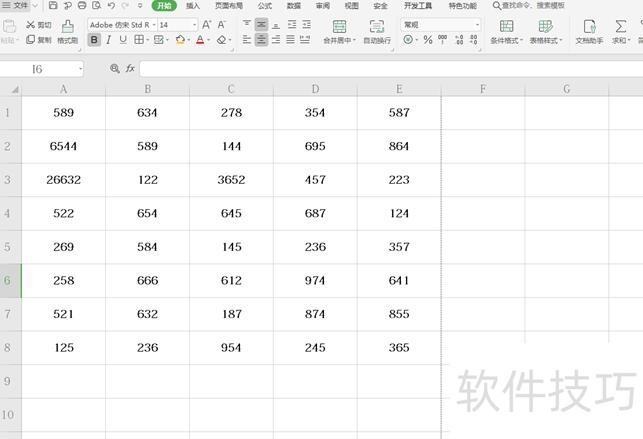Switch to the 公式 (Formulas) tab
The width and height of the screenshot is (643, 439).
(265, 6)
